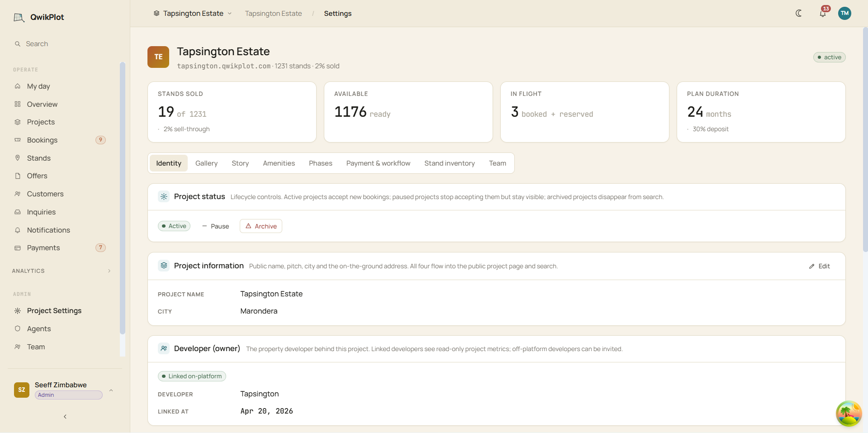Open the TM user avatar

[844, 13]
